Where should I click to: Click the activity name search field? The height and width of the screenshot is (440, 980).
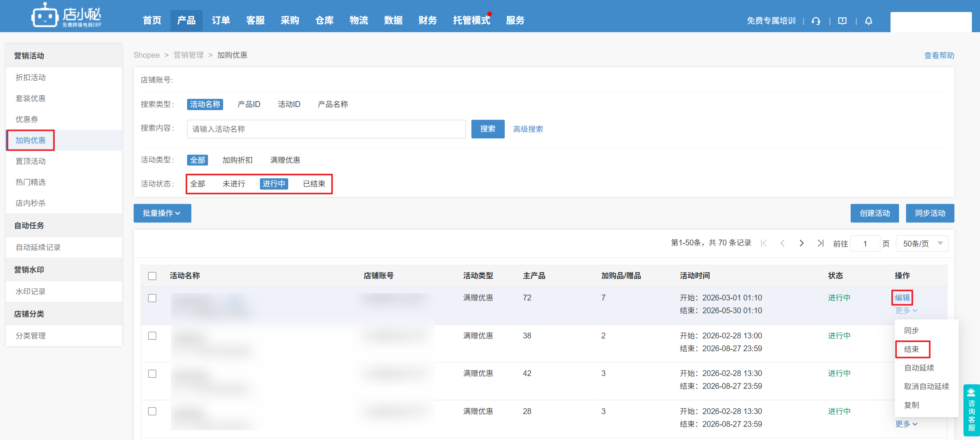[x=326, y=129]
